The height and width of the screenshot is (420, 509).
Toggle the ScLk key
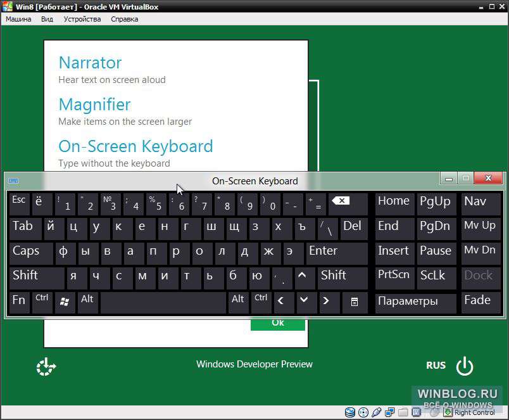pos(437,277)
